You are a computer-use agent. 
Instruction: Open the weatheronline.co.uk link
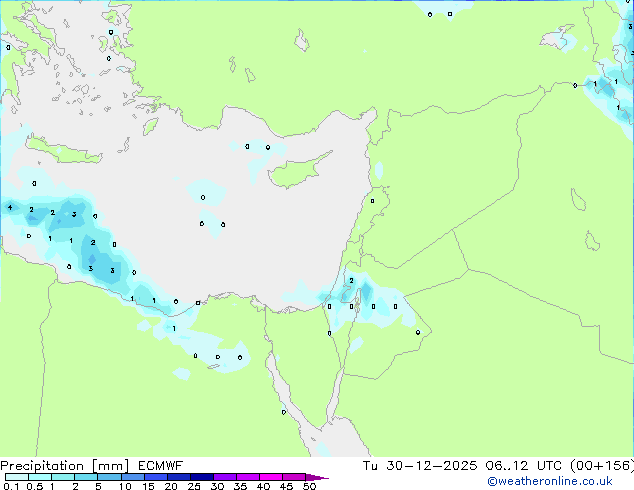coord(550,481)
